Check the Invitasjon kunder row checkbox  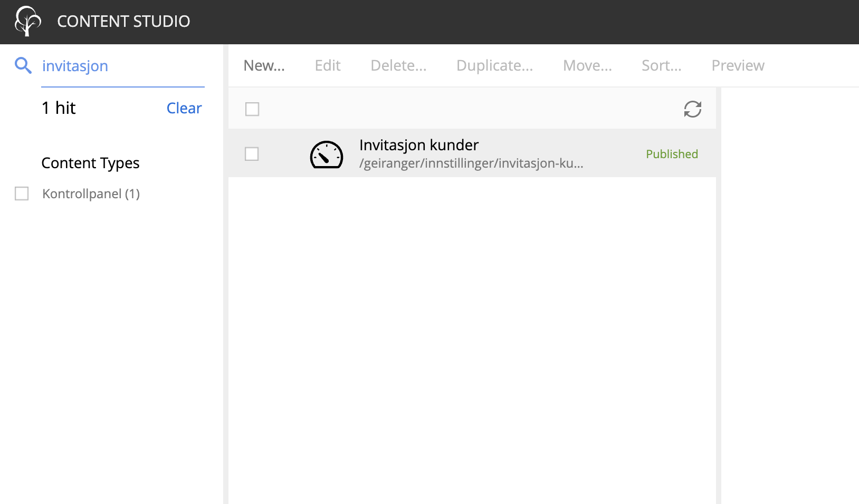coord(252,154)
